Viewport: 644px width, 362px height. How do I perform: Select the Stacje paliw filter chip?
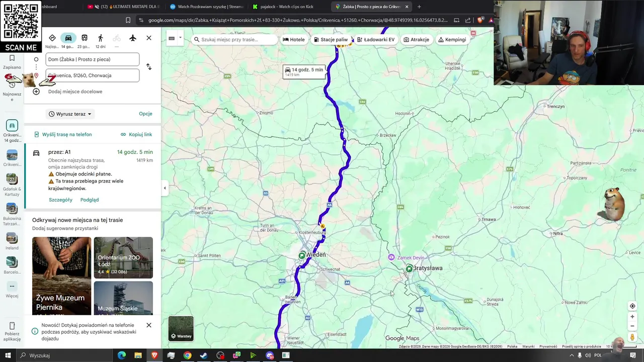click(331, 39)
